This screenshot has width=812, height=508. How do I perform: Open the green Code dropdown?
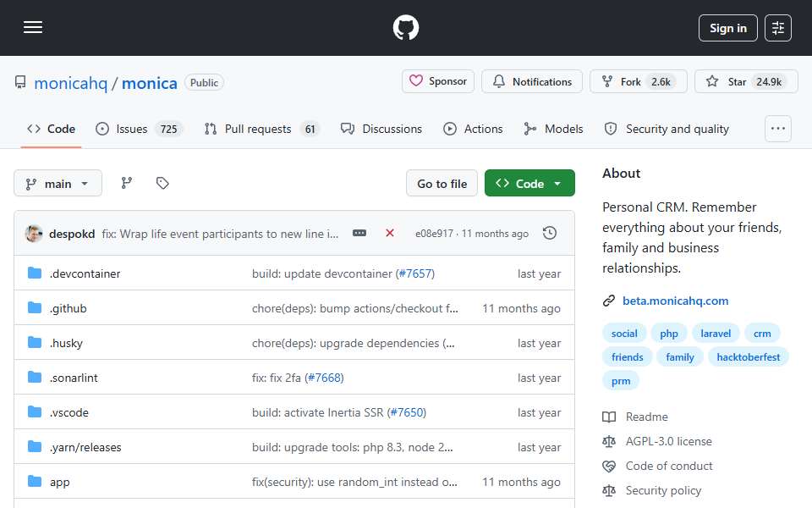[529, 184]
